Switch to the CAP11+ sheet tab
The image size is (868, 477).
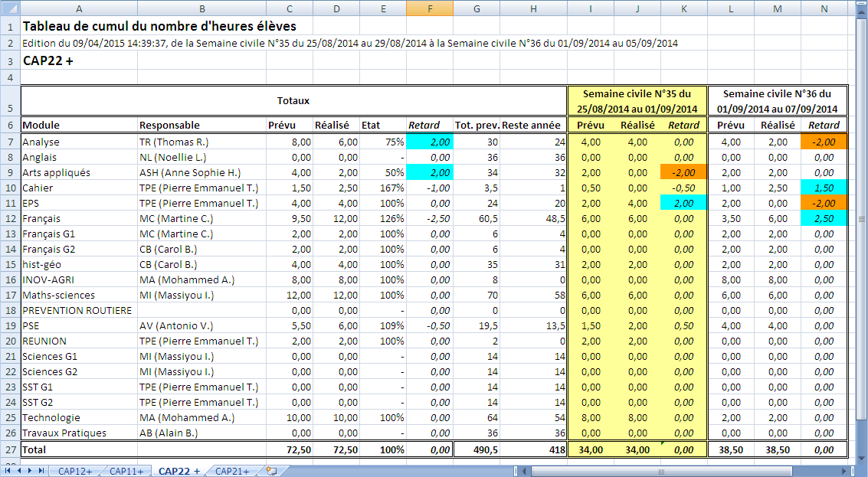point(126,471)
